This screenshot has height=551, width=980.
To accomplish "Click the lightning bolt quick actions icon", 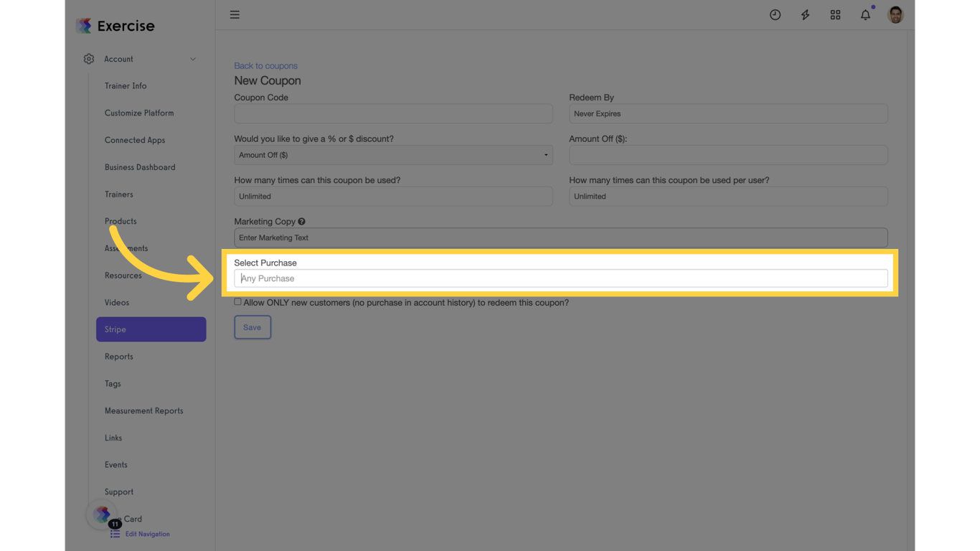I will click(806, 14).
